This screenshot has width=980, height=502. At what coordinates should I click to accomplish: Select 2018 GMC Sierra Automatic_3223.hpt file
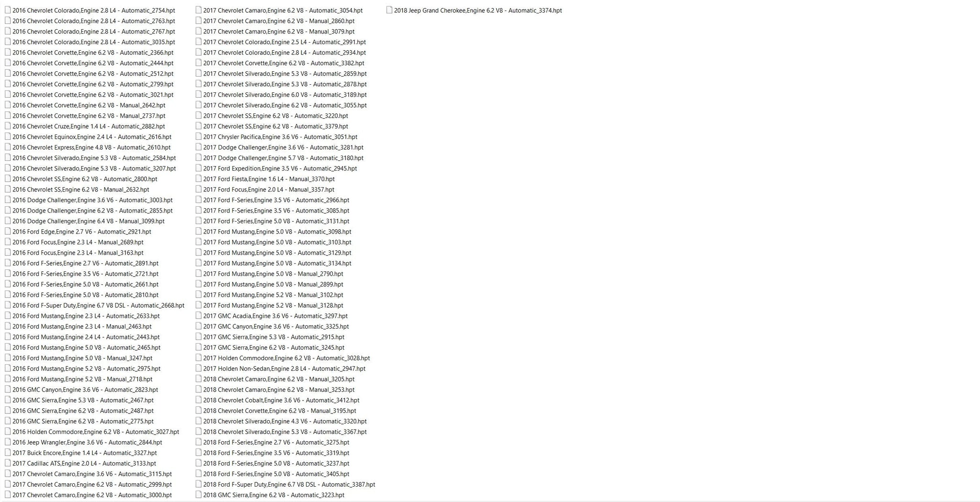270,495
